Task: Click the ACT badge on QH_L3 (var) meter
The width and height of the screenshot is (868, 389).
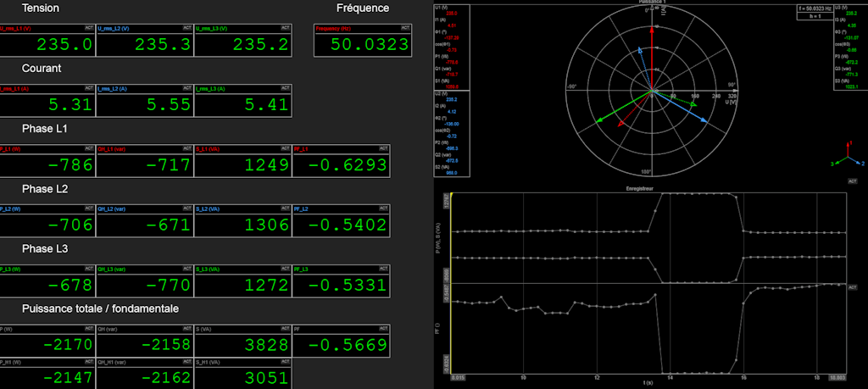Action: tap(187, 269)
